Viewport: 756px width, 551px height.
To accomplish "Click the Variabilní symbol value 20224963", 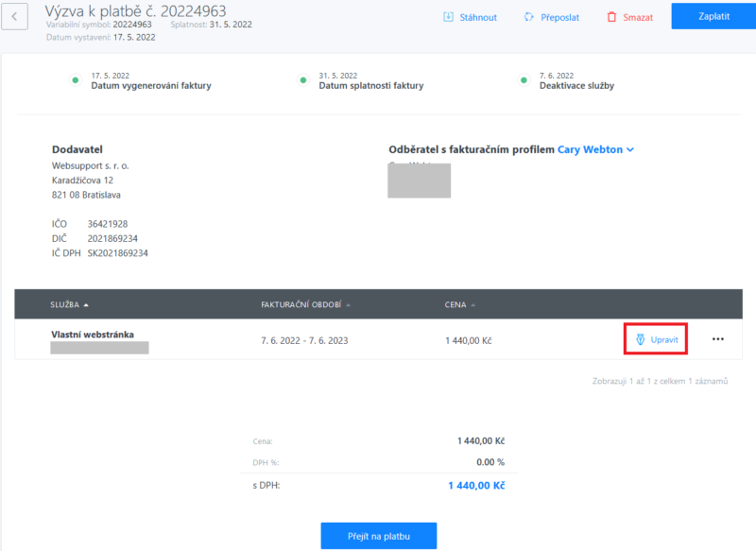I will pyautogui.click(x=132, y=25).
